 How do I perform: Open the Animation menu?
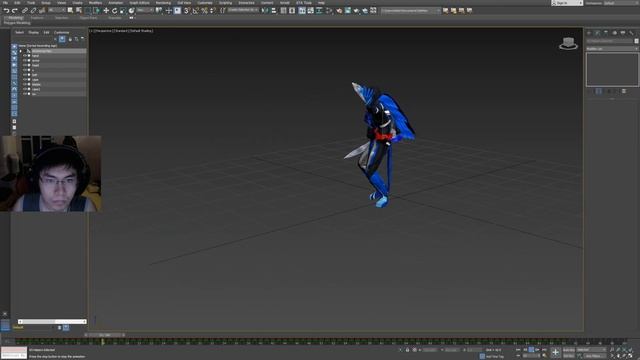(x=116, y=3)
